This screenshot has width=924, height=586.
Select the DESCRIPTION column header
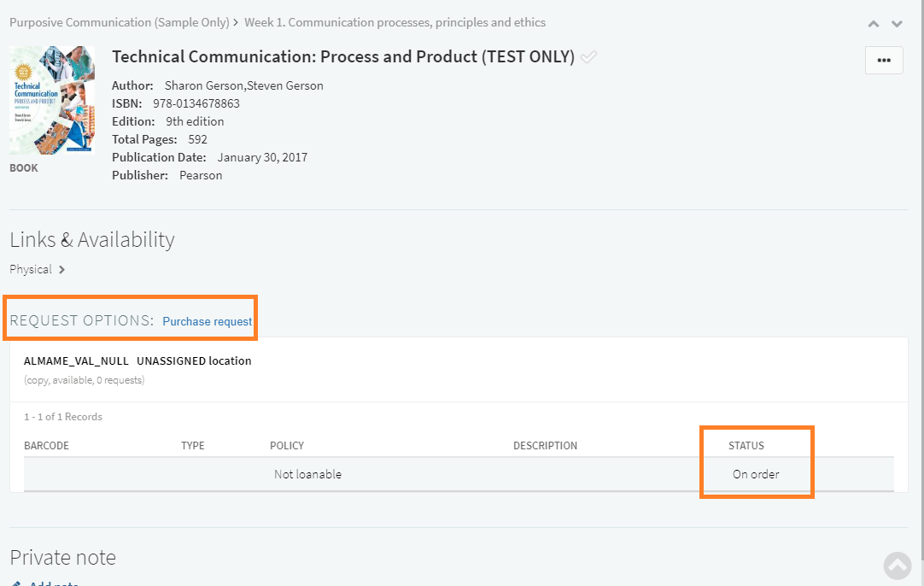[545, 446]
